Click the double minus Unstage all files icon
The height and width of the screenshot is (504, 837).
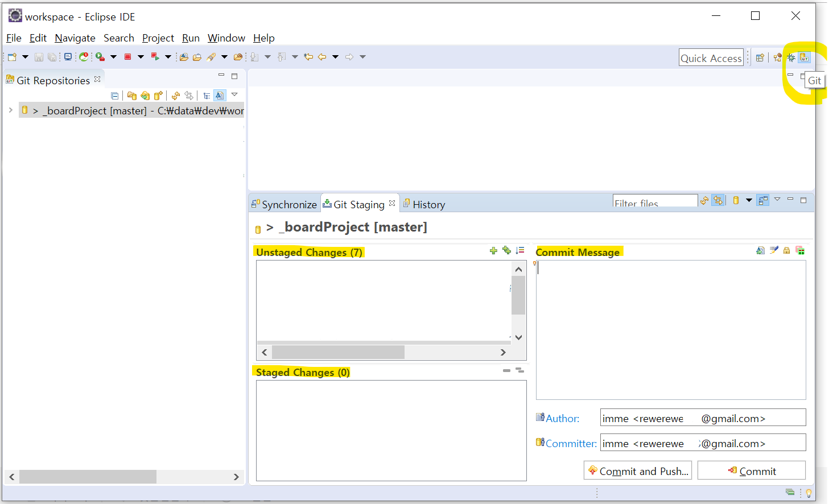[x=519, y=370]
